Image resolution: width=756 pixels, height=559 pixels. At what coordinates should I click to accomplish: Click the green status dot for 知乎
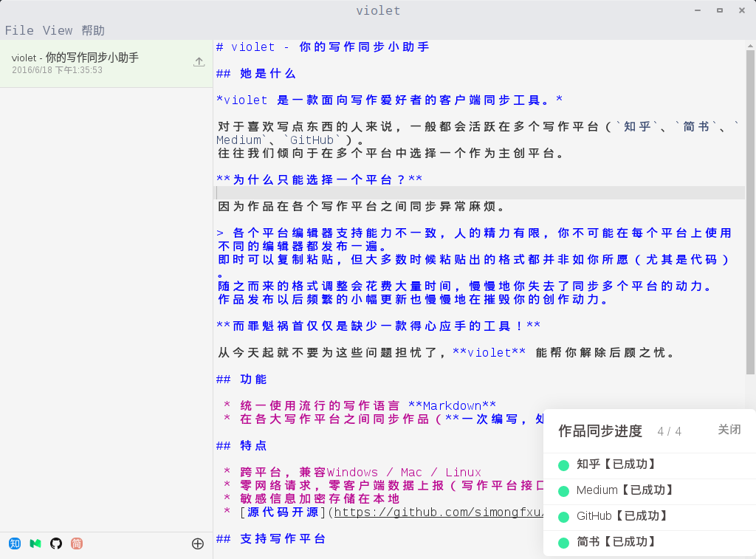pos(563,465)
